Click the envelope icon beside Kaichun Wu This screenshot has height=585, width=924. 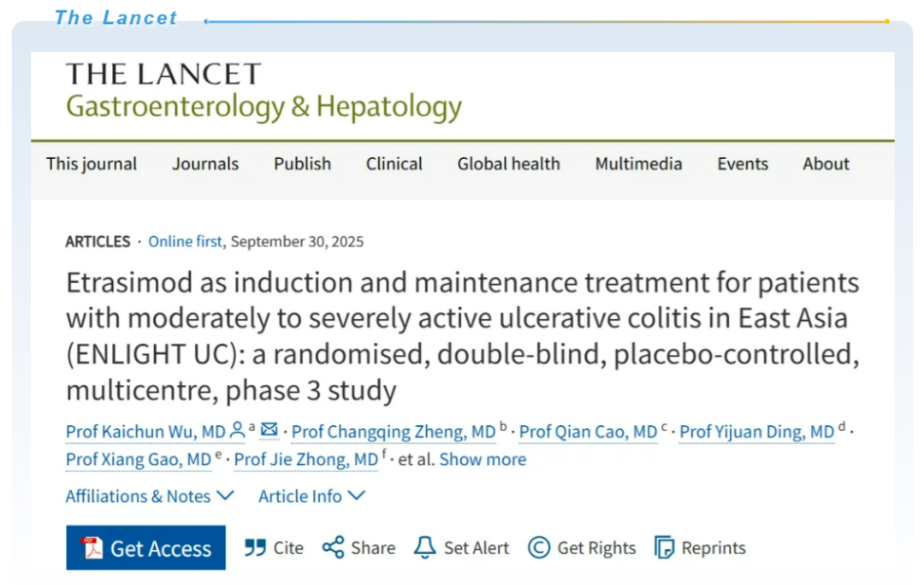click(x=269, y=430)
